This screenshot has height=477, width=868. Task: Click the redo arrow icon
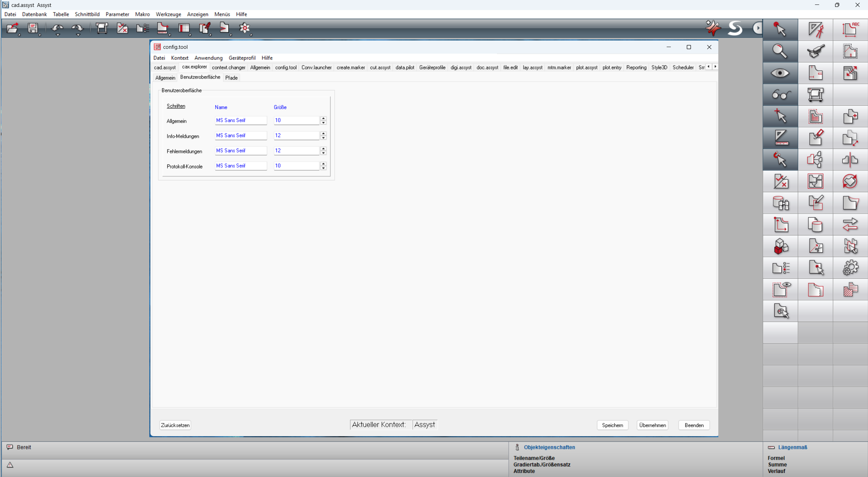(78, 29)
